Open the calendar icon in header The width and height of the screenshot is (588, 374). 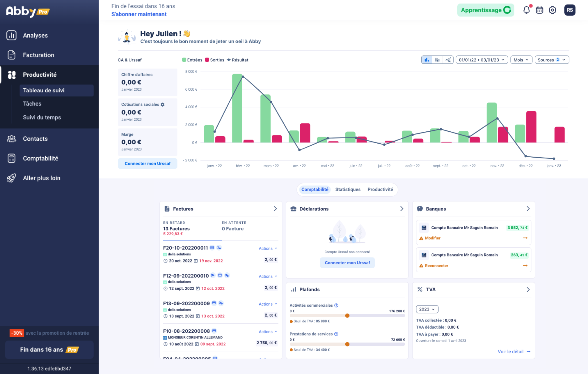(x=539, y=10)
